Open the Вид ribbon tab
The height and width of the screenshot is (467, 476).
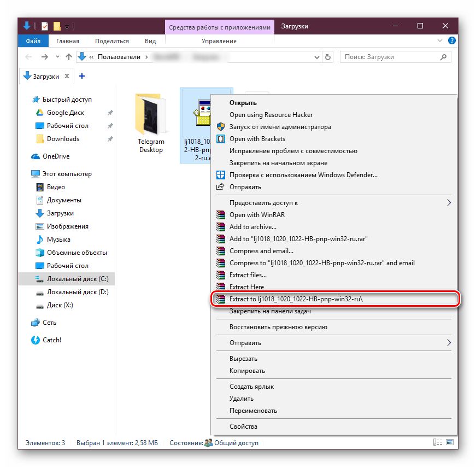(x=150, y=41)
